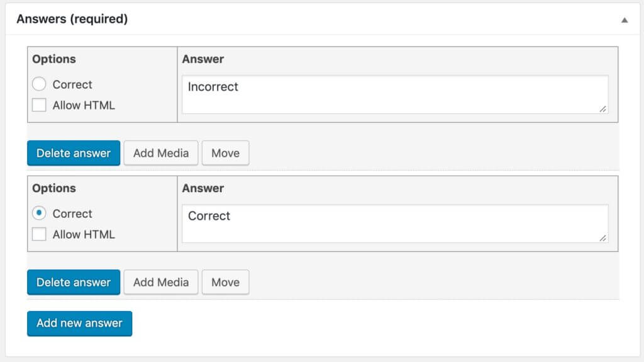The image size is (644, 362).
Task: Tick Allow HTML checkbox in the second answer
Action: tap(39, 234)
